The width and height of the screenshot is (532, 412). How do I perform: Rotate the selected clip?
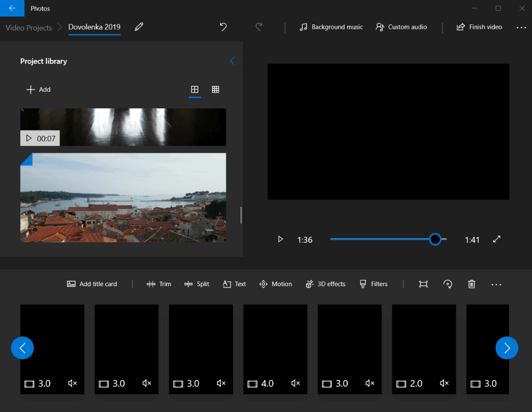click(x=447, y=284)
